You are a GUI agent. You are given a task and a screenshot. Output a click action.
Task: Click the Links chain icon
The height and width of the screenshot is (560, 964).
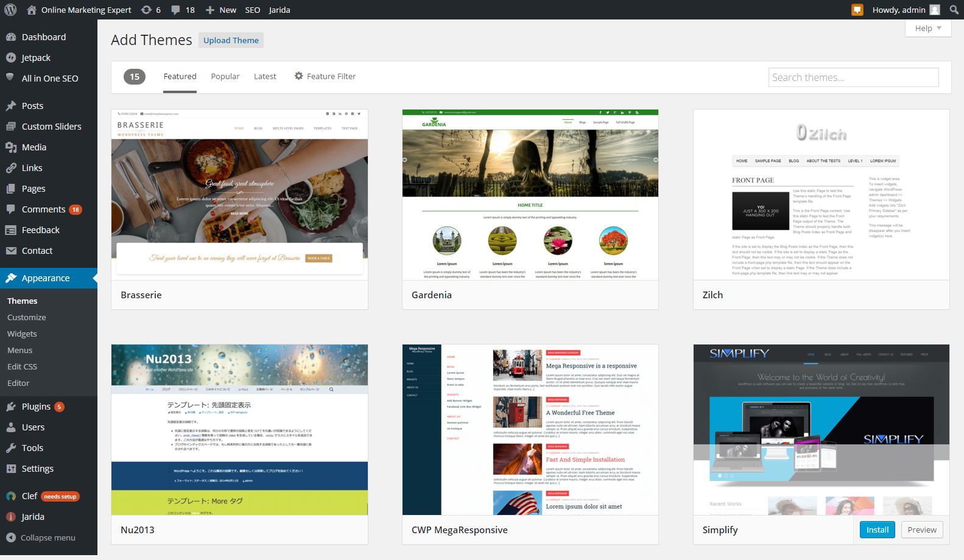[x=11, y=168]
